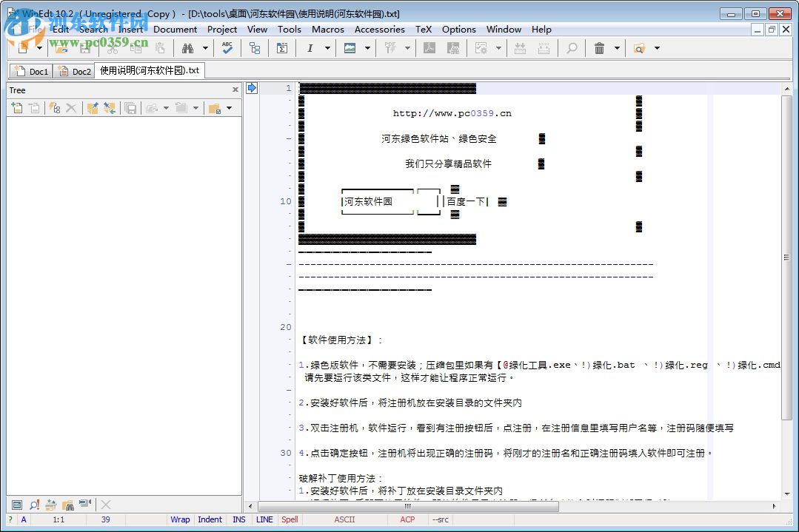799x532 pixels.
Task: Open the folder options dropdown in Tree toolbar
Action: point(229,107)
